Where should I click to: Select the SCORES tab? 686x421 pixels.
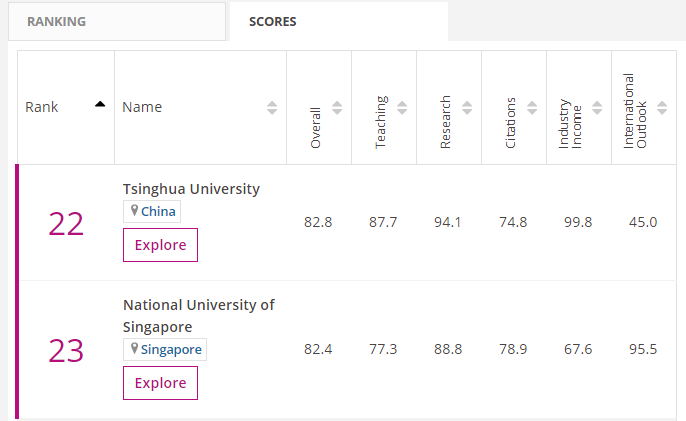(339, 21)
